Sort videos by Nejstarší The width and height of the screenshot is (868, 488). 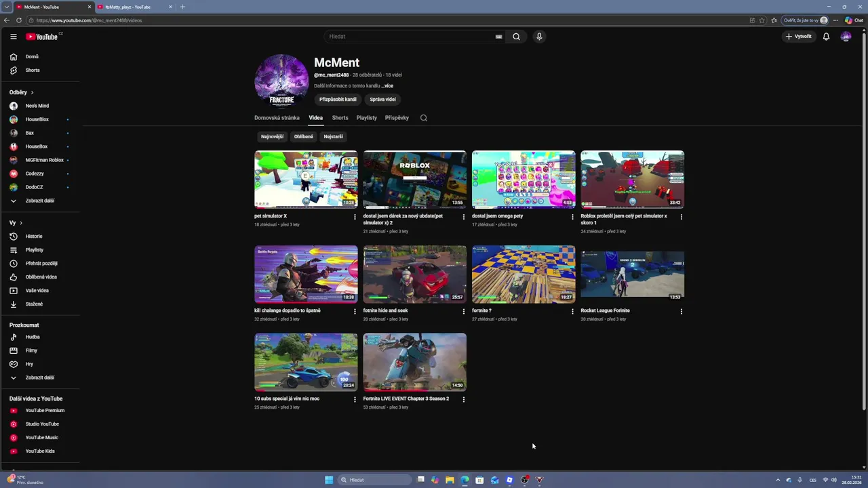pos(333,137)
